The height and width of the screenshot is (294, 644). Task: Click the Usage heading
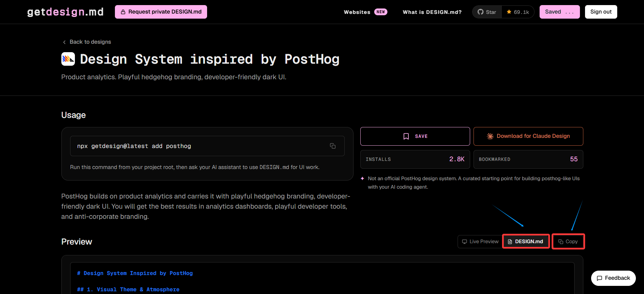(74, 115)
